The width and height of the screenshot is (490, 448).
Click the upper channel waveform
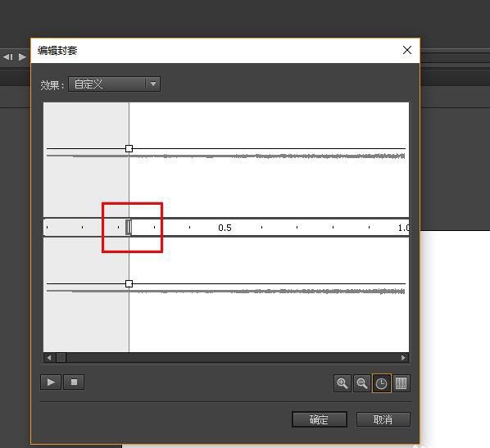(x=225, y=156)
